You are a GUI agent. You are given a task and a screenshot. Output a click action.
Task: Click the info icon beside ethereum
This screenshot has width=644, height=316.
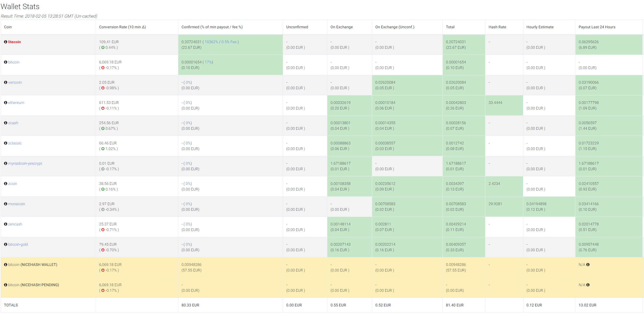pyautogui.click(x=6, y=103)
